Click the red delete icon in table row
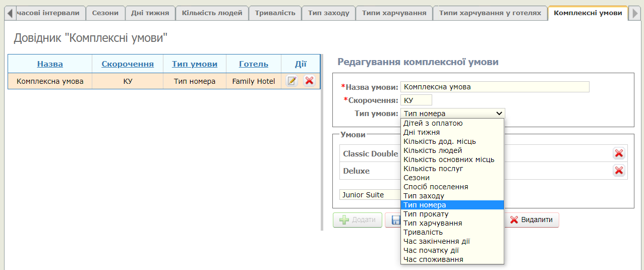Screen dimensions: 644x270 309,81
